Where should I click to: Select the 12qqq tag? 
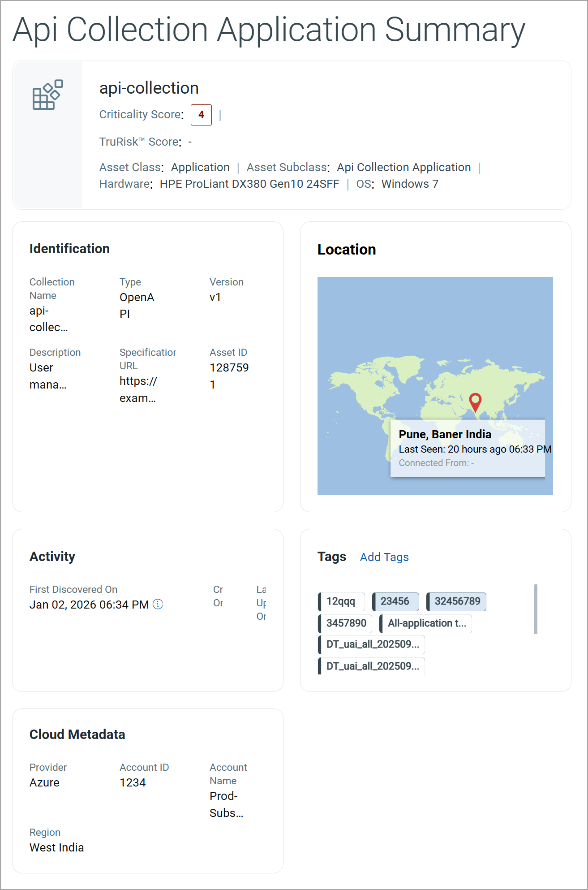click(341, 601)
